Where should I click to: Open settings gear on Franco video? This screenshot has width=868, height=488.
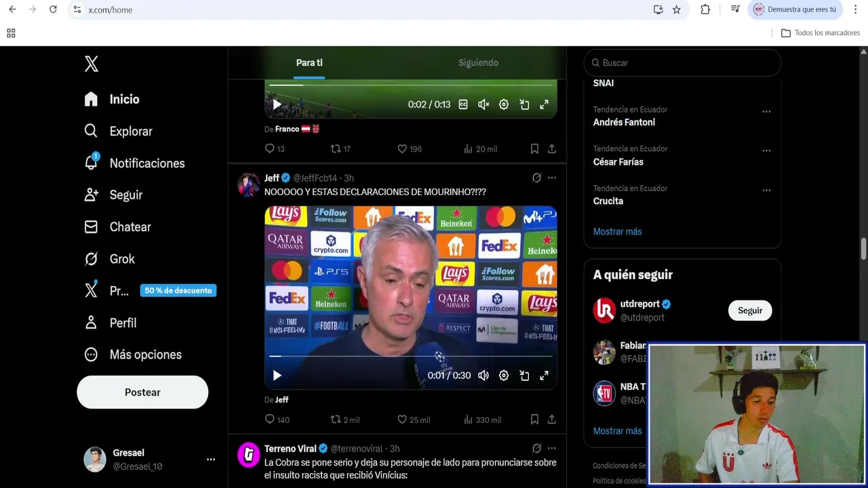(504, 104)
